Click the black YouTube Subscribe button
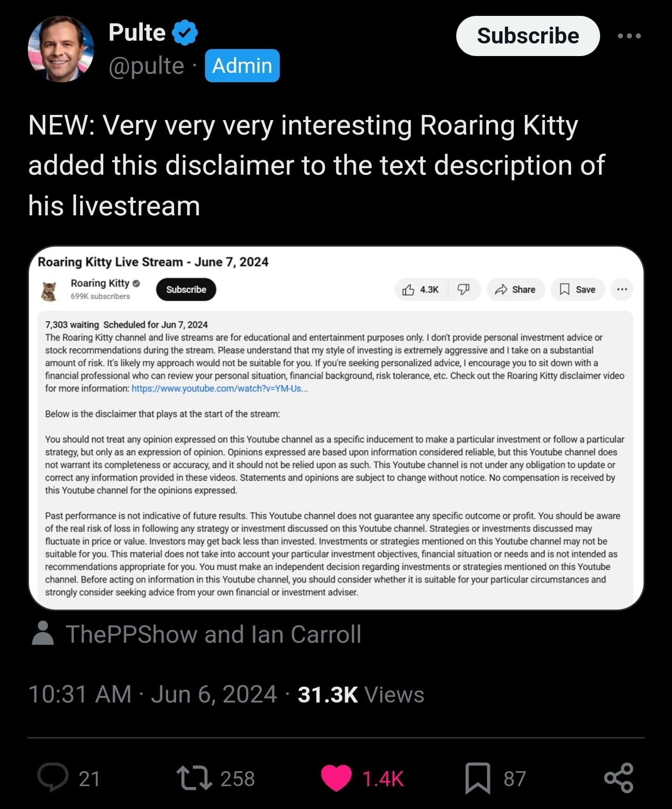This screenshot has width=672, height=809. [186, 290]
